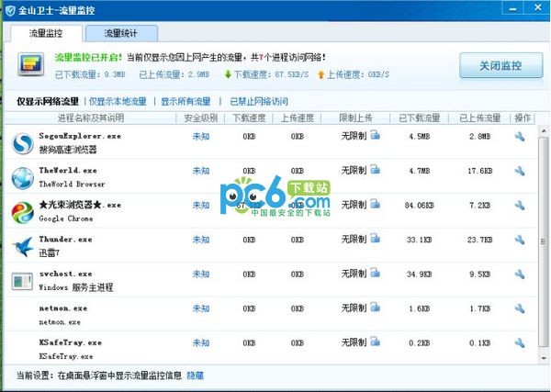The image size is (551, 392).
Task: Click the scrollbar down arrow
Action: coord(544,358)
